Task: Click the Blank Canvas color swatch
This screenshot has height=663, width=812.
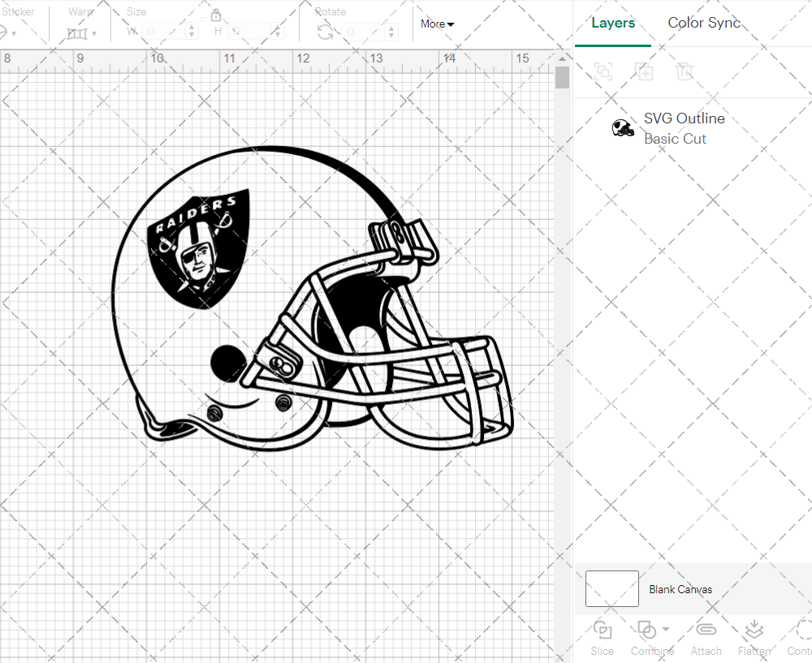Action: (611, 588)
